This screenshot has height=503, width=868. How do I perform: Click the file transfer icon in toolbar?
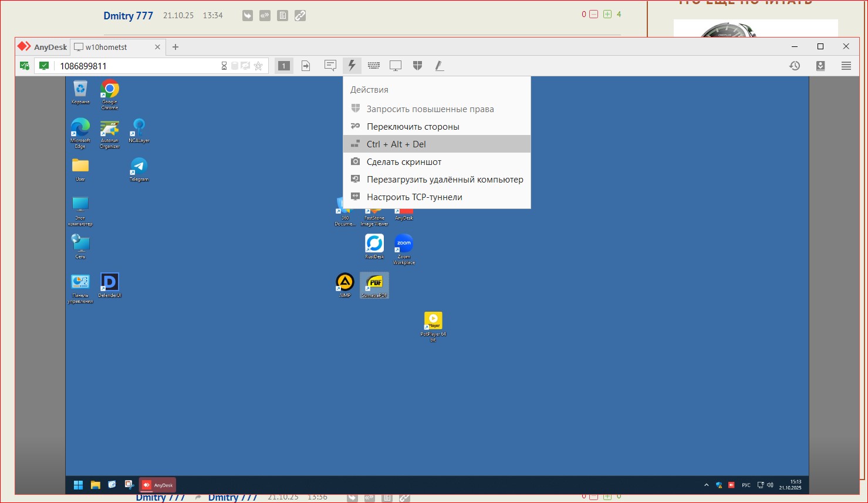click(306, 66)
